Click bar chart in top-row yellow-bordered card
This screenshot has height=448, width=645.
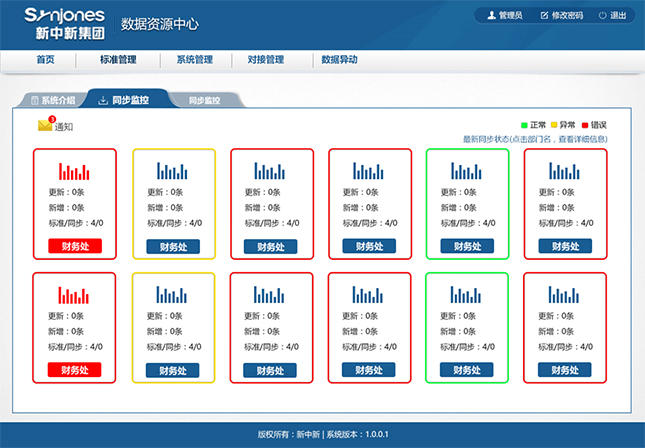coord(172,171)
